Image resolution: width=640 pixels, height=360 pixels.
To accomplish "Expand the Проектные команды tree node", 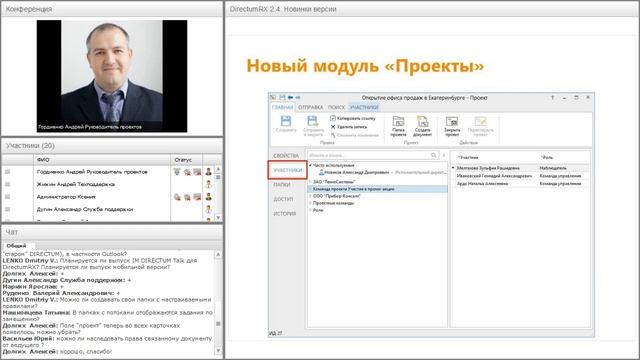I will [310, 203].
